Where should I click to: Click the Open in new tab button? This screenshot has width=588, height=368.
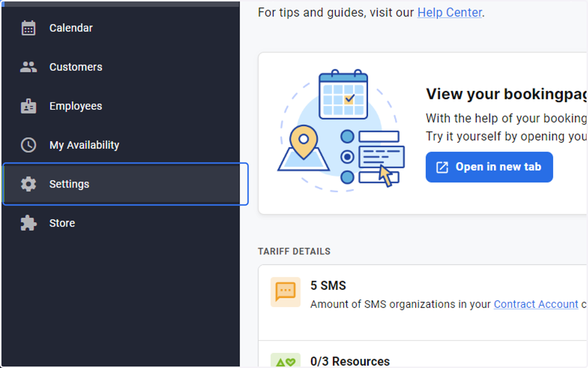pos(489,167)
